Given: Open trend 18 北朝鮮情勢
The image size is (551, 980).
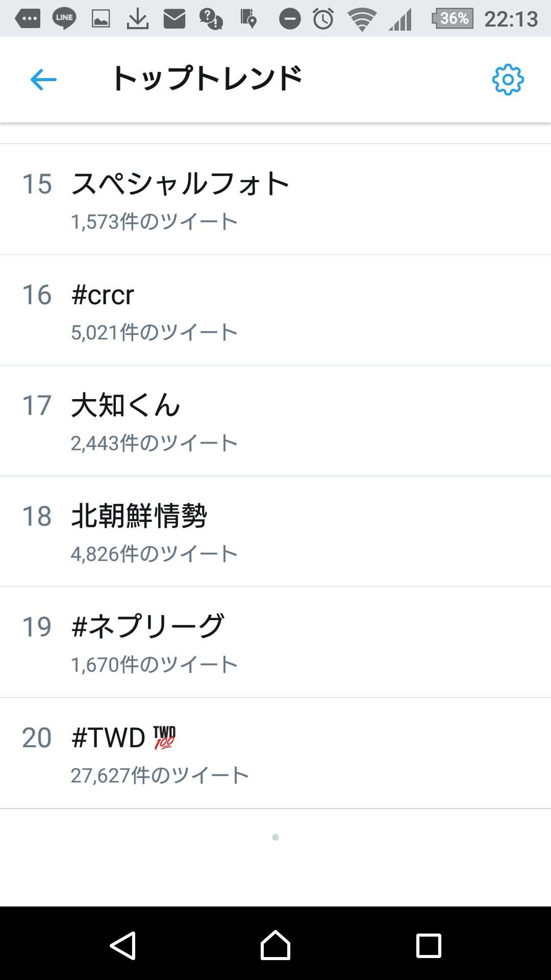Looking at the screenshot, I should coord(275,531).
